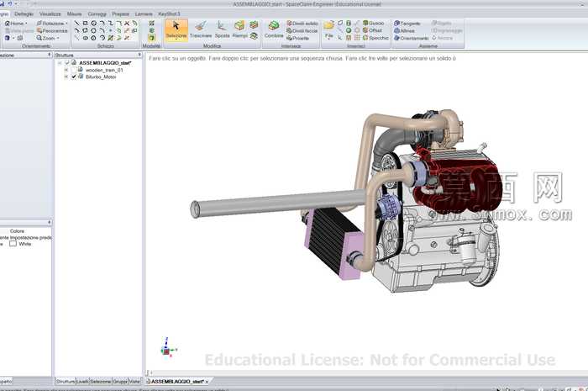Select the Panoramica pan tool
The image size is (588, 391).
pos(52,31)
